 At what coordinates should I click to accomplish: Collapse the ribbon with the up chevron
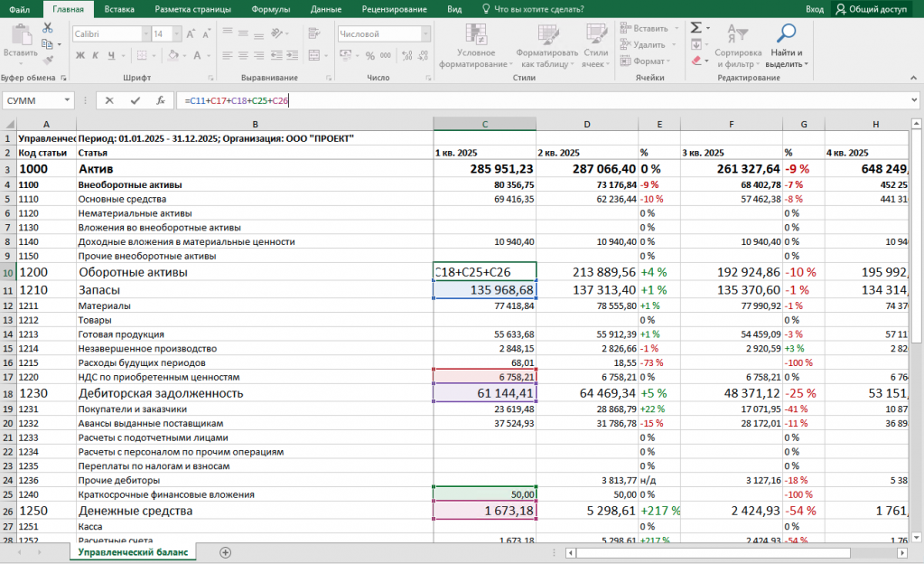click(x=913, y=78)
